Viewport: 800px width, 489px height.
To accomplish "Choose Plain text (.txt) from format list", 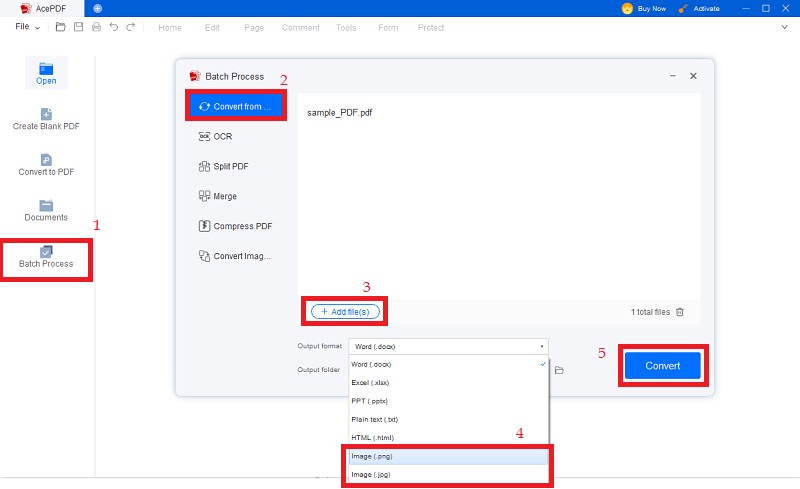I will [x=448, y=420].
